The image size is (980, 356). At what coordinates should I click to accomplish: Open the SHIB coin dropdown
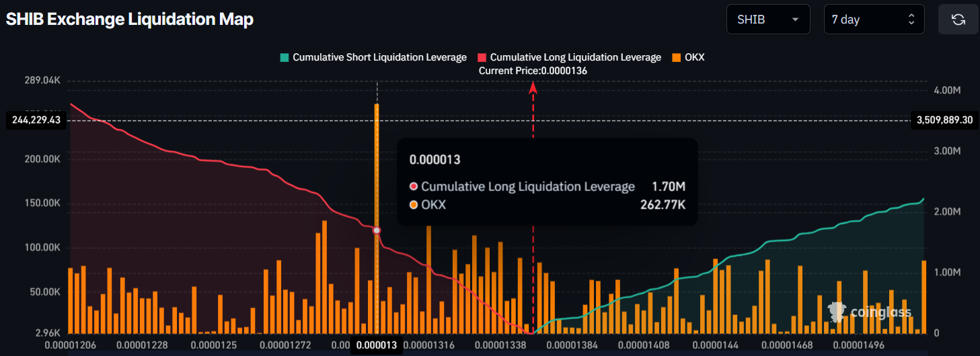tap(768, 20)
